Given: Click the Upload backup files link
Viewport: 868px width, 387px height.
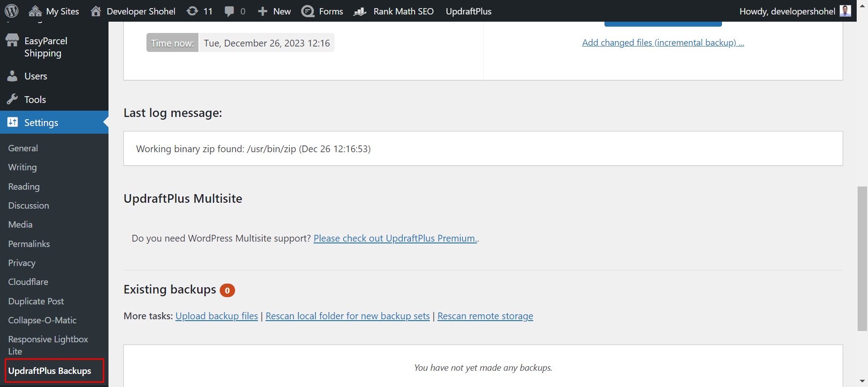Looking at the screenshot, I should click(x=217, y=316).
